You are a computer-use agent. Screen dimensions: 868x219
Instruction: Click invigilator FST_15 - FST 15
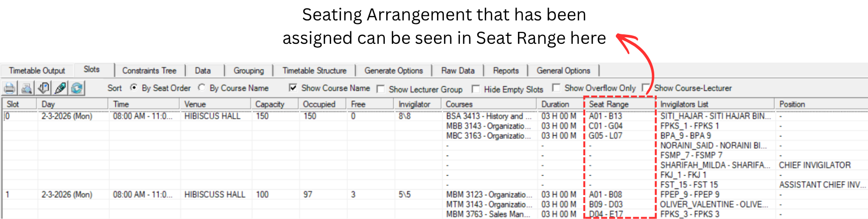[x=689, y=185]
